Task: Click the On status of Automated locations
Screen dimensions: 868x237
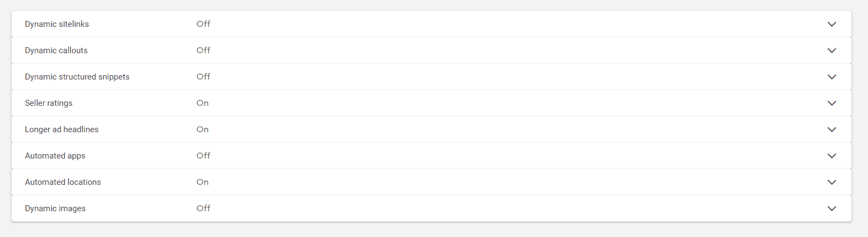Action: 203,182
